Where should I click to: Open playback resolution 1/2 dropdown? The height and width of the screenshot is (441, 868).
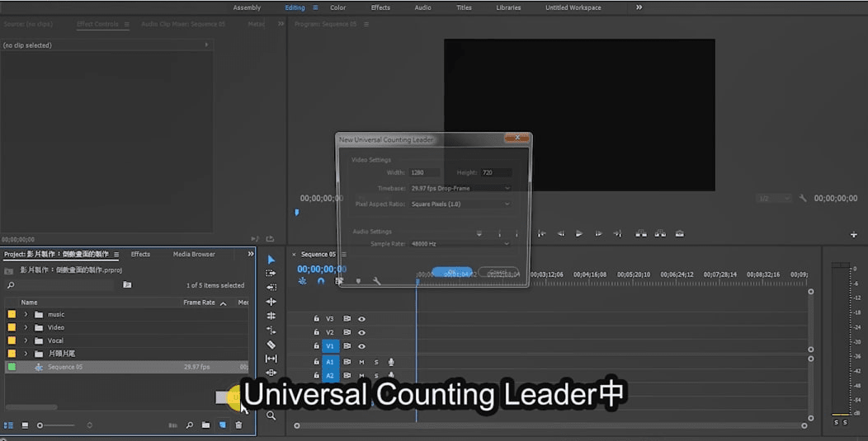(x=774, y=199)
